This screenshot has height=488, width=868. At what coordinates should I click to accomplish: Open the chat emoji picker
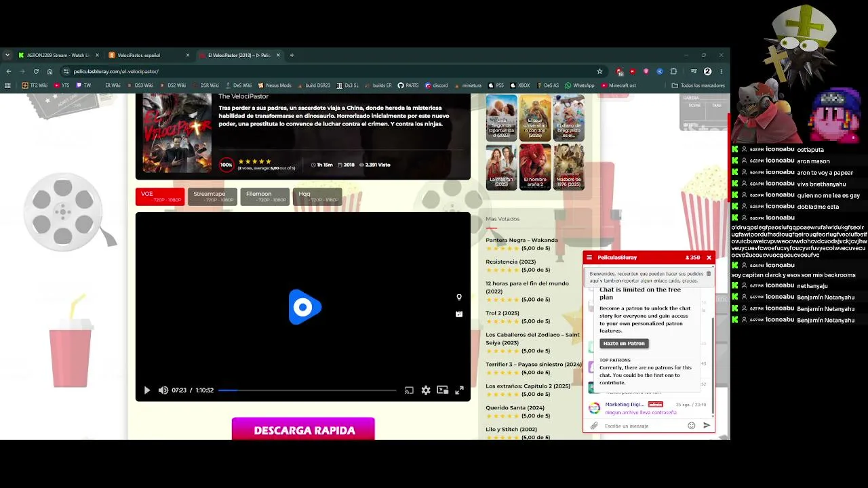click(x=692, y=426)
